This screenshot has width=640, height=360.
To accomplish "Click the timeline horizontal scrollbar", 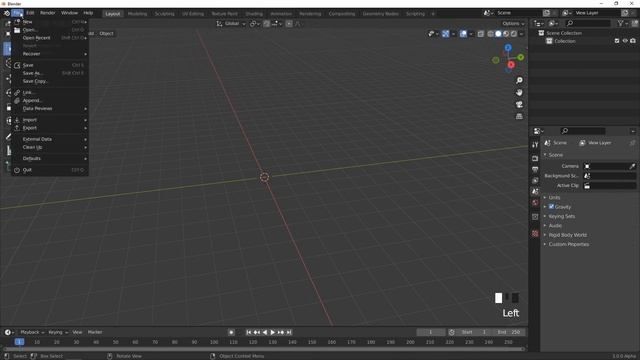I will tap(264, 349).
